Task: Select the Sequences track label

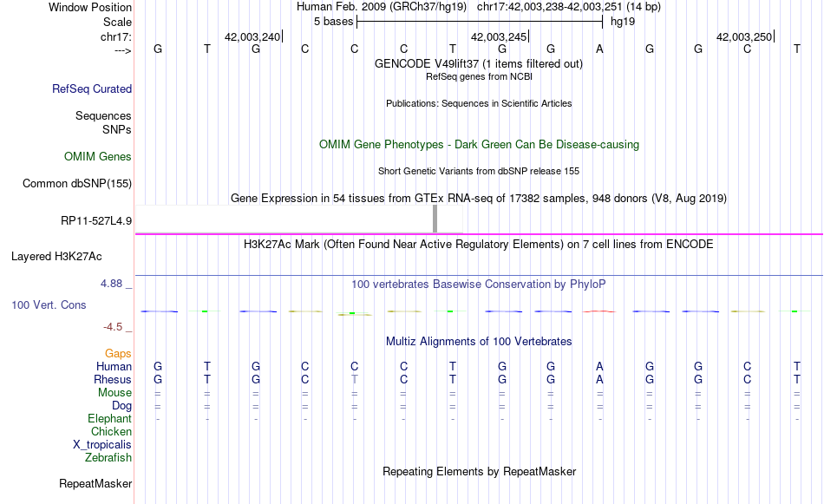Action: tap(103, 115)
